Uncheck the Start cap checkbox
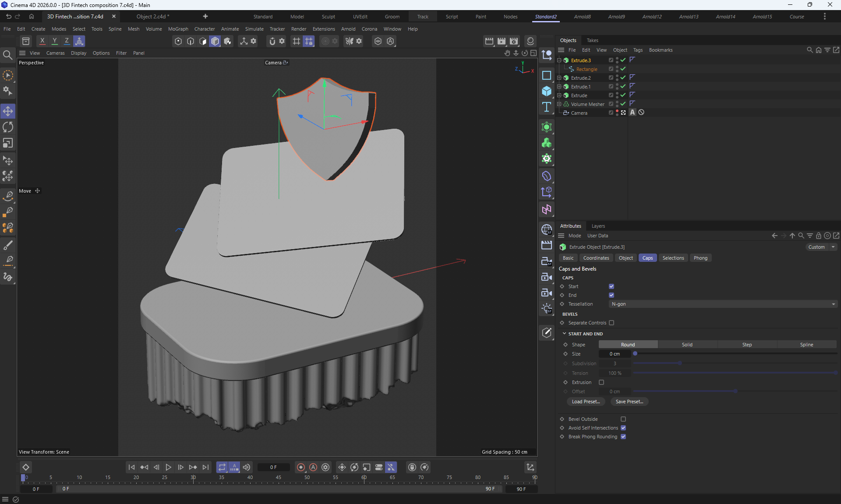 point(611,286)
